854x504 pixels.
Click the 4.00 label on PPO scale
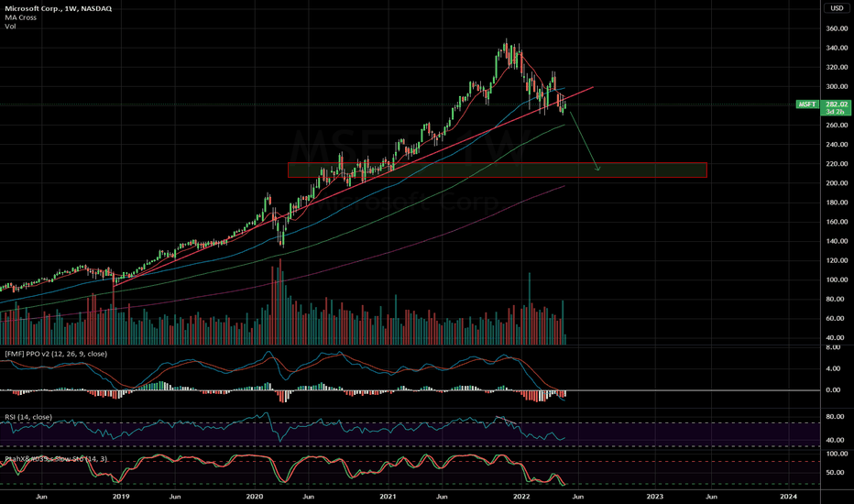833,368
